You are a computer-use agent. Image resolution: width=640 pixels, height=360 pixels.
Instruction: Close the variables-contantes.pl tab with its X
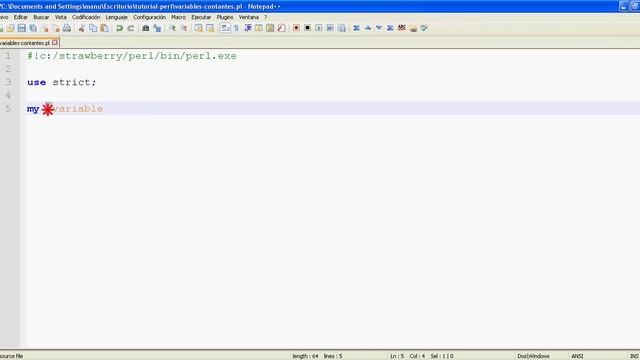click(55, 42)
